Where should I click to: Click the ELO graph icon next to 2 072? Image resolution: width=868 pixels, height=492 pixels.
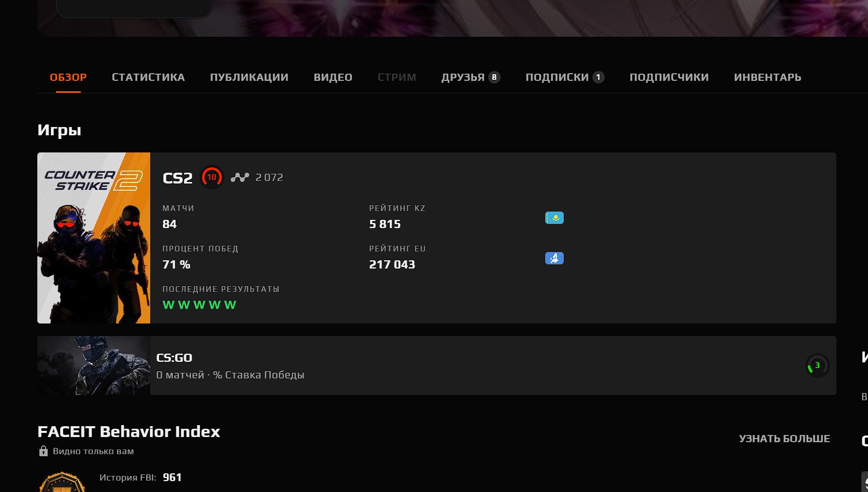point(240,177)
